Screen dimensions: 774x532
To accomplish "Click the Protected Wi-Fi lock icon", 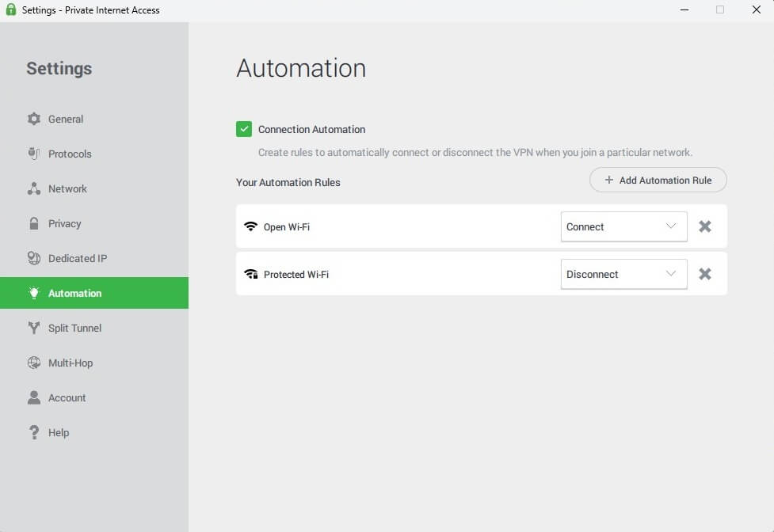I will coord(251,273).
